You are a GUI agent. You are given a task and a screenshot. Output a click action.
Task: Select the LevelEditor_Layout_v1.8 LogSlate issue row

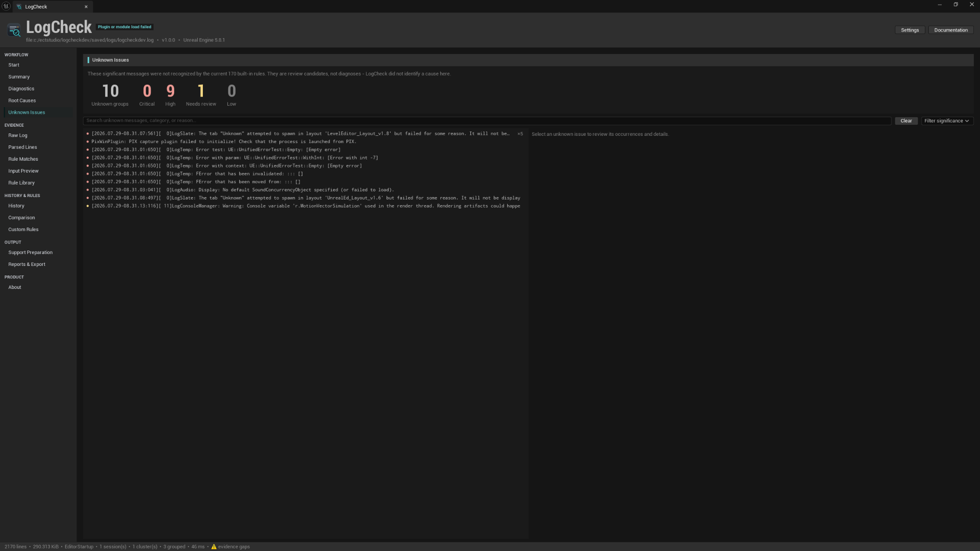click(x=305, y=134)
